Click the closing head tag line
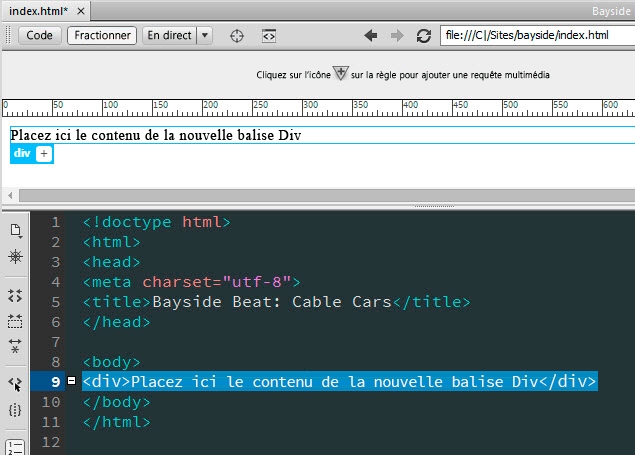Viewport: 635px width, 455px height. 117,322
